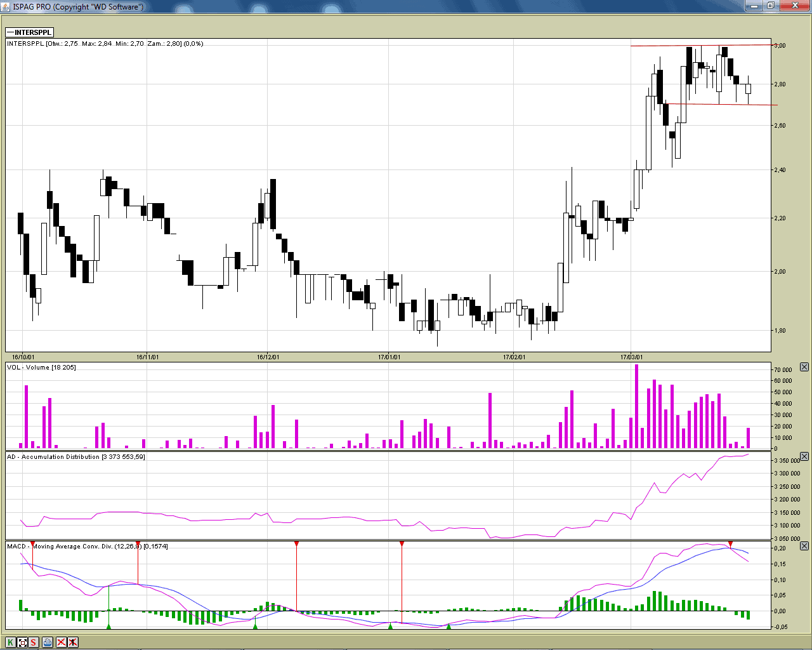Restore down the ISPAG PRO window
The image size is (812, 650).
pos(771,6)
